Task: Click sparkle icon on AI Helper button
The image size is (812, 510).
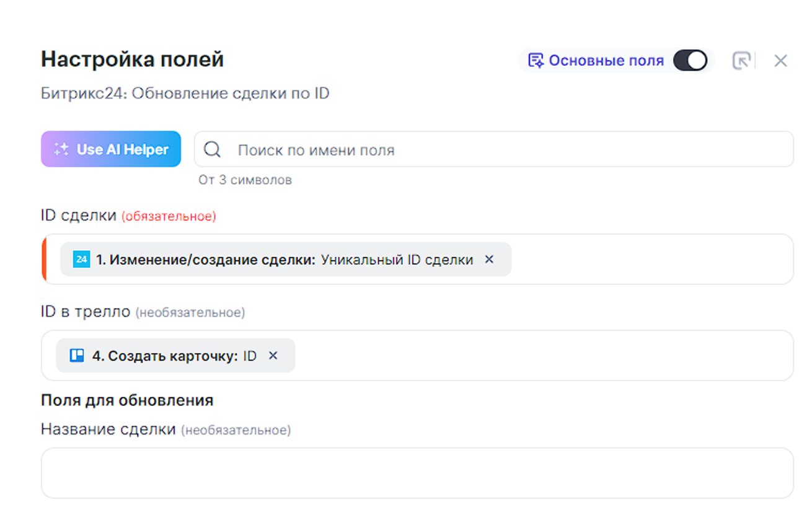Action: [61, 149]
